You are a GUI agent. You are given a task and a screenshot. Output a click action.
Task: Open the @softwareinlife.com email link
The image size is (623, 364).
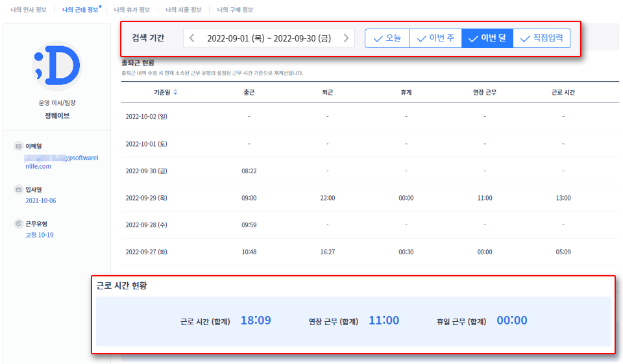62,162
